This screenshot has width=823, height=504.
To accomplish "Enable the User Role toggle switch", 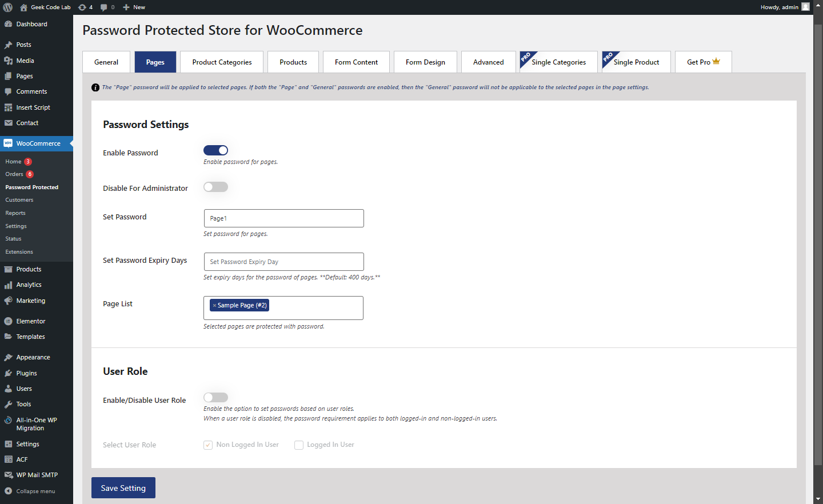I will (x=216, y=397).
